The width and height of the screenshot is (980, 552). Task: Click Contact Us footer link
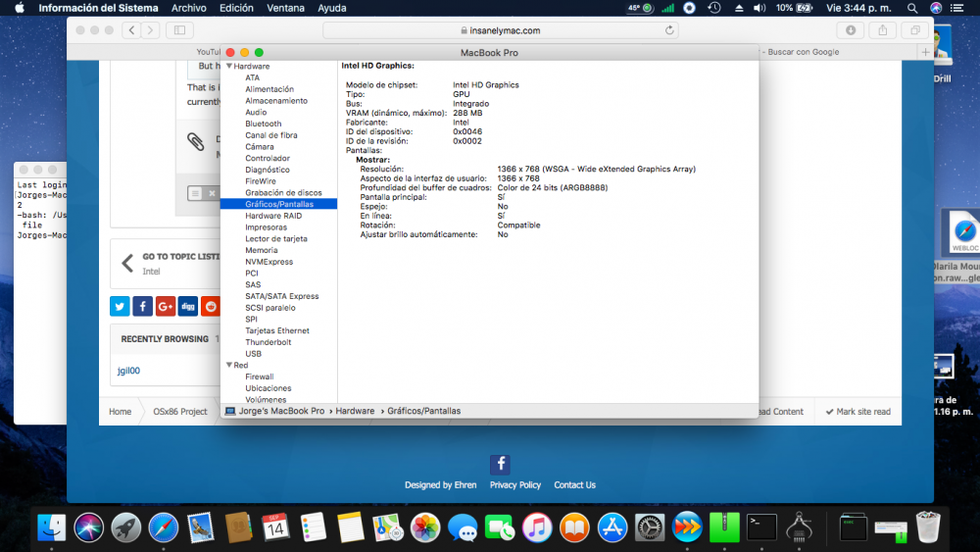tap(574, 485)
